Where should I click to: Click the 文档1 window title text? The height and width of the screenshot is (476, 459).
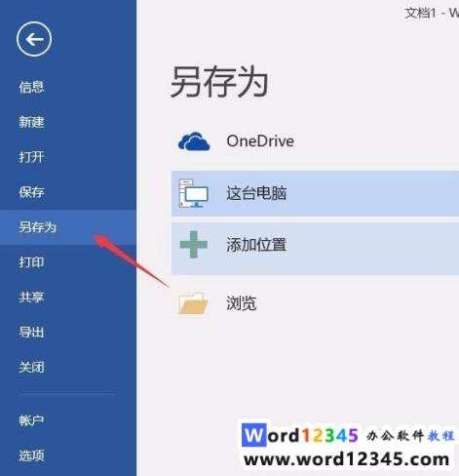click(x=420, y=13)
